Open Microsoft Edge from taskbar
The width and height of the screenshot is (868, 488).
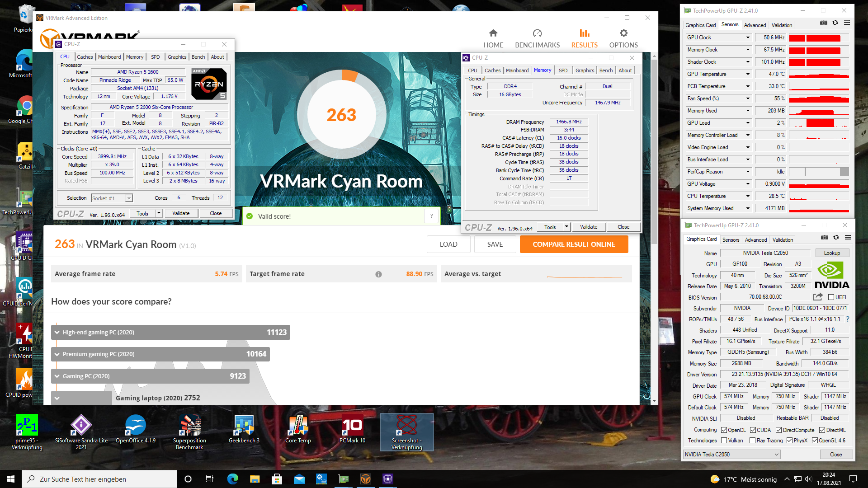232,479
